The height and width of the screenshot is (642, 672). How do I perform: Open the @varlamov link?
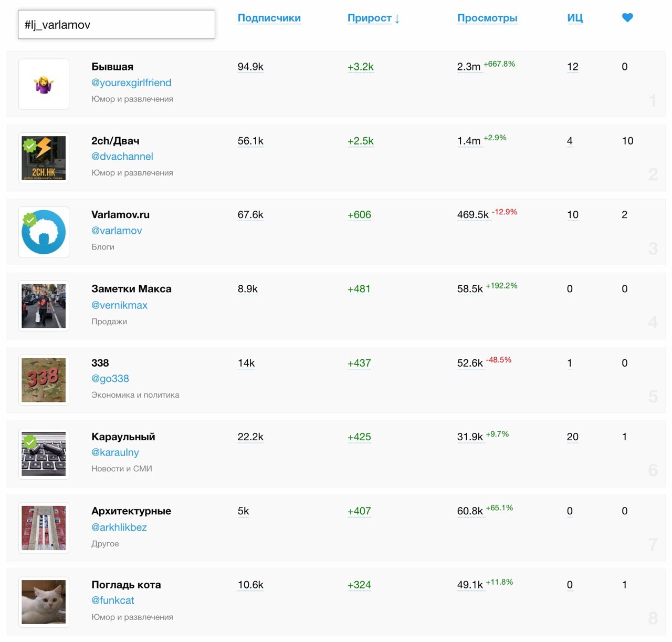click(x=117, y=230)
